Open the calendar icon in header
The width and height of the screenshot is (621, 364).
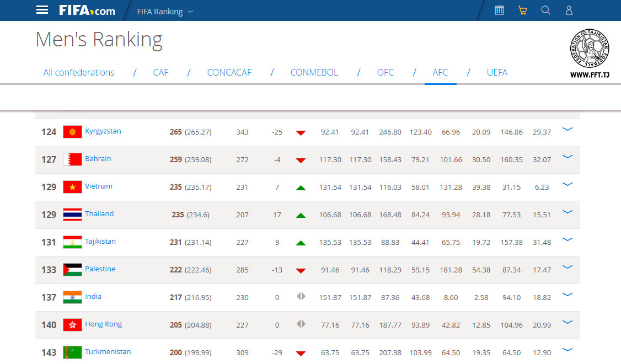pos(499,10)
